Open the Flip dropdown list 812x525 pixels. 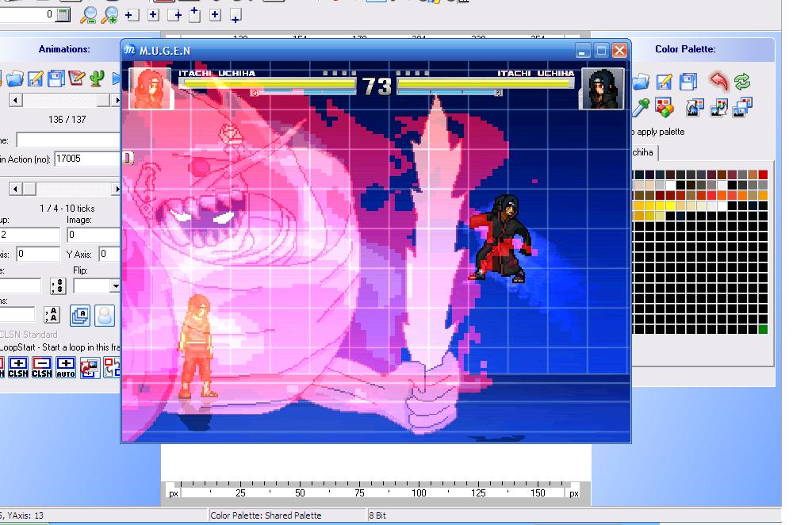[115, 285]
